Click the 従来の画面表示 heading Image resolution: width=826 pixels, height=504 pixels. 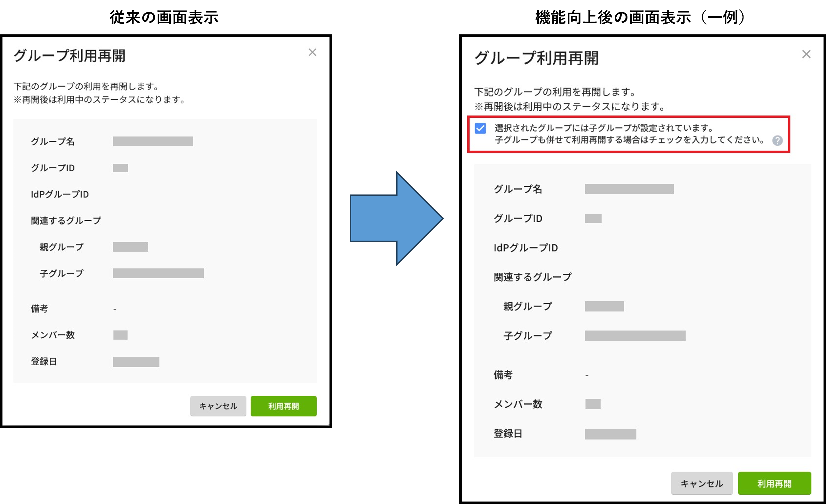pos(164,17)
